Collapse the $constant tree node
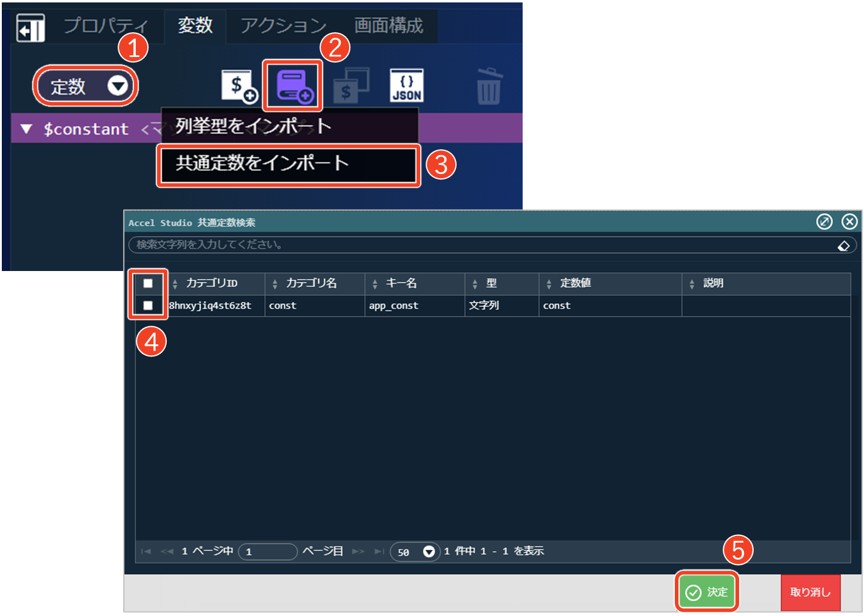 click(26, 129)
